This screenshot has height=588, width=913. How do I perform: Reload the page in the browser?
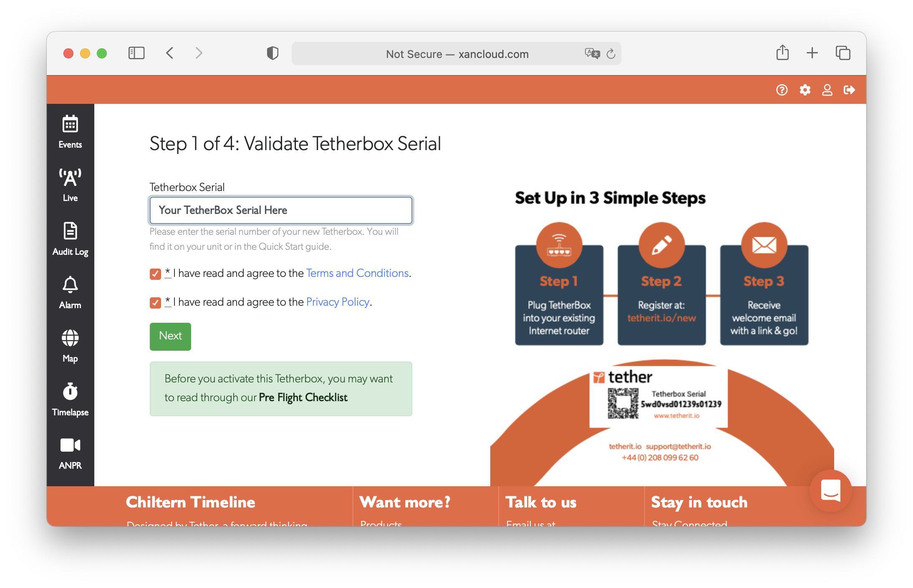pos(611,53)
